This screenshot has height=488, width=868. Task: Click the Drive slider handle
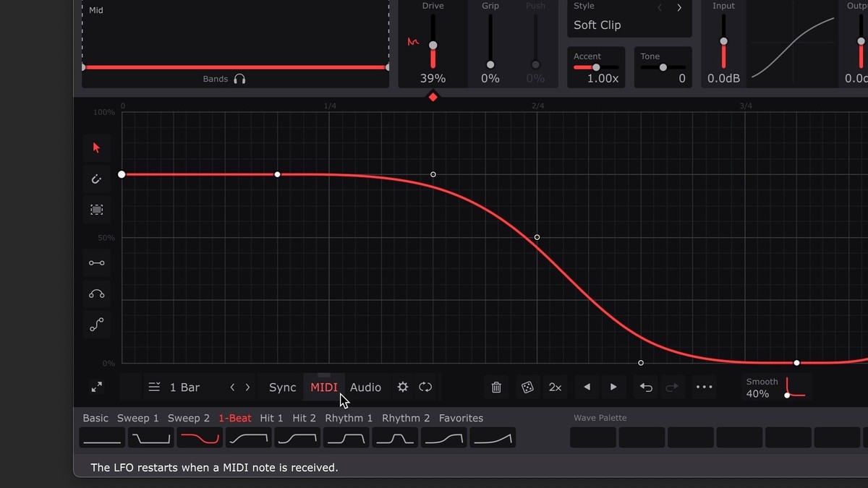click(433, 45)
